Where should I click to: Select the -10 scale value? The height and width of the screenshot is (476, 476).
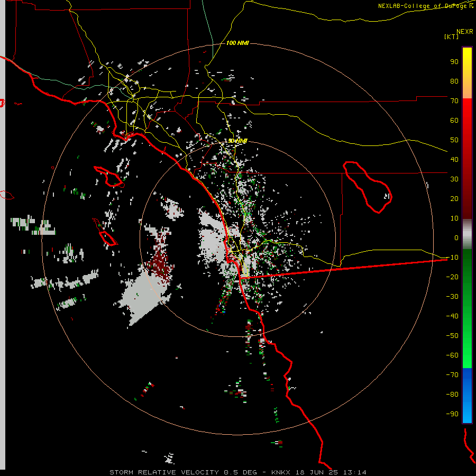coord(452,258)
